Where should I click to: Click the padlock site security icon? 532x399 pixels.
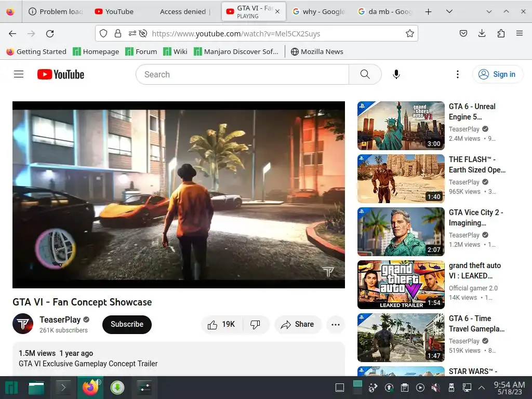(118, 34)
